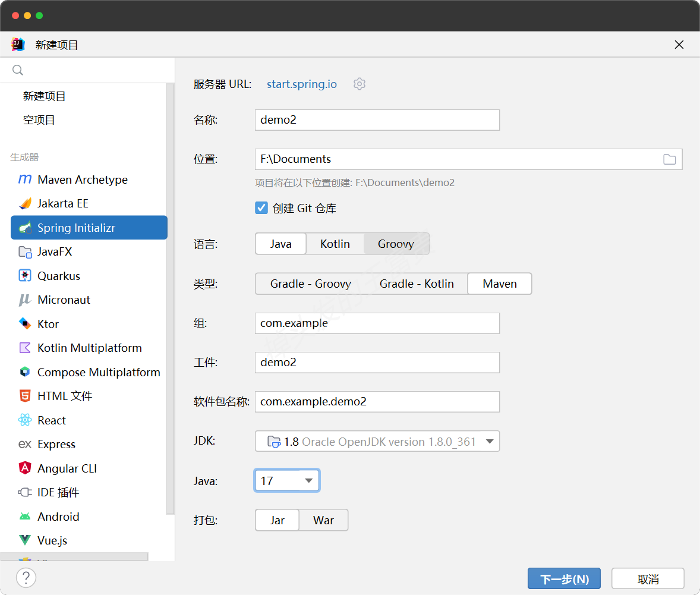Open help with question mark button
The image size is (700, 595).
(26, 578)
